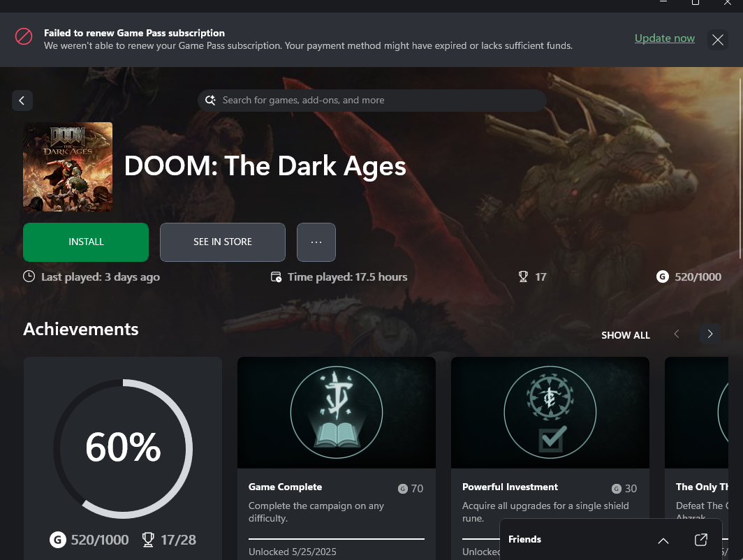
Task: Click the Achievements section heading
Action: (81, 330)
